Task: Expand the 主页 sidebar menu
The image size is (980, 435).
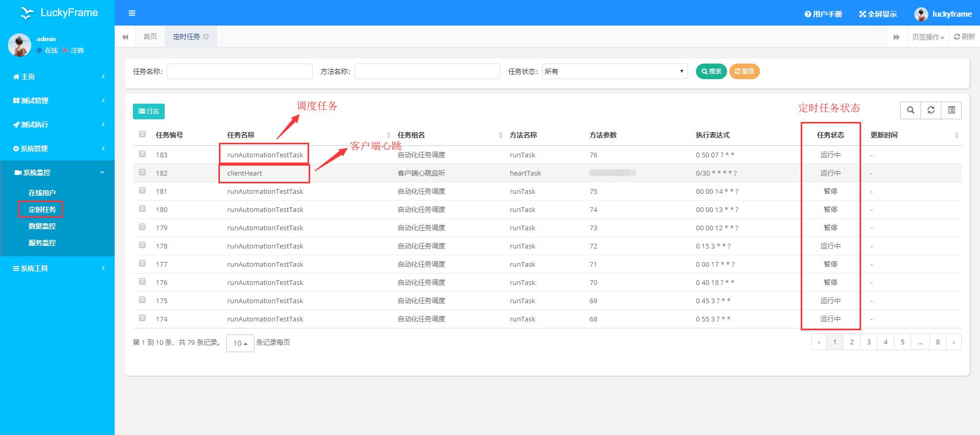Action: point(57,77)
